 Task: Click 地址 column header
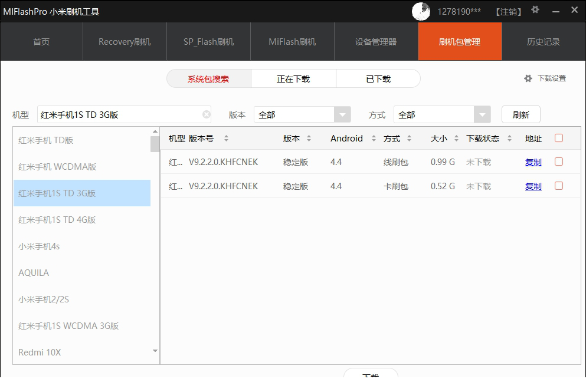[x=533, y=139]
